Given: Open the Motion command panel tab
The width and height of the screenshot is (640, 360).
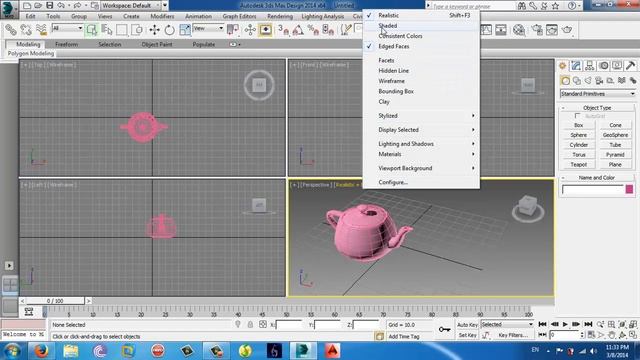Looking at the screenshot, I should [x=604, y=66].
